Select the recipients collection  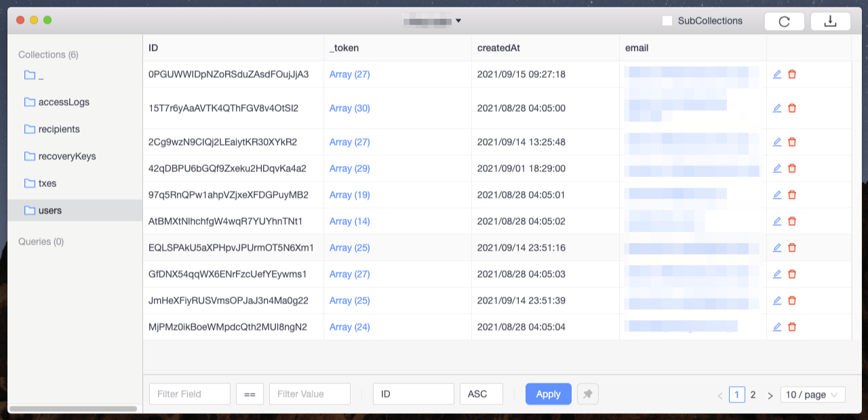coord(58,129)
